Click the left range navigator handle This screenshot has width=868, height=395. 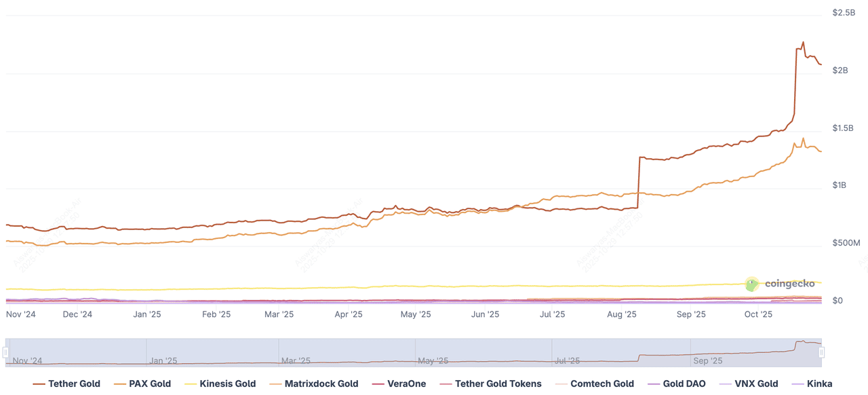(5, 352)
